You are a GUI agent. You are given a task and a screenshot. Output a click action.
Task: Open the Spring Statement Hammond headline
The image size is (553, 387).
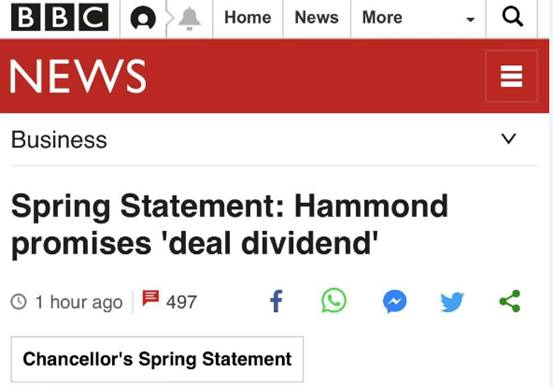pyautogui.click(x=230, y=225)
